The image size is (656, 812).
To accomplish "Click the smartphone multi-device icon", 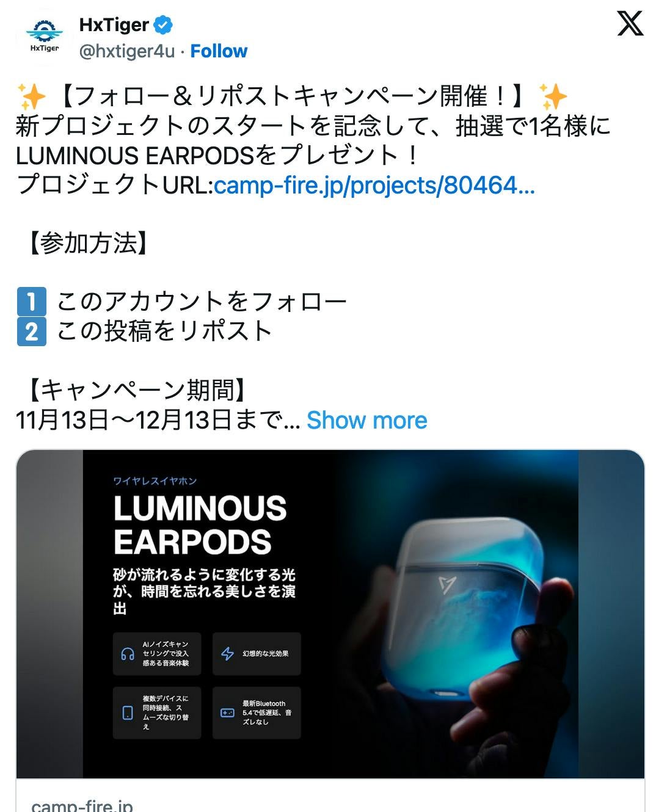I will [x=128, y=712].
